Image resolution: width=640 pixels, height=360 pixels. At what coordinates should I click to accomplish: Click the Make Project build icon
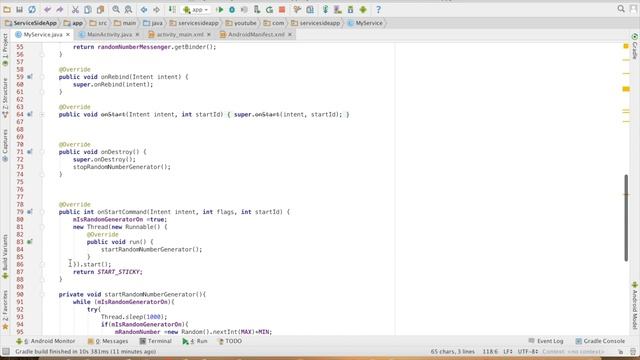(x=172, y=9)
